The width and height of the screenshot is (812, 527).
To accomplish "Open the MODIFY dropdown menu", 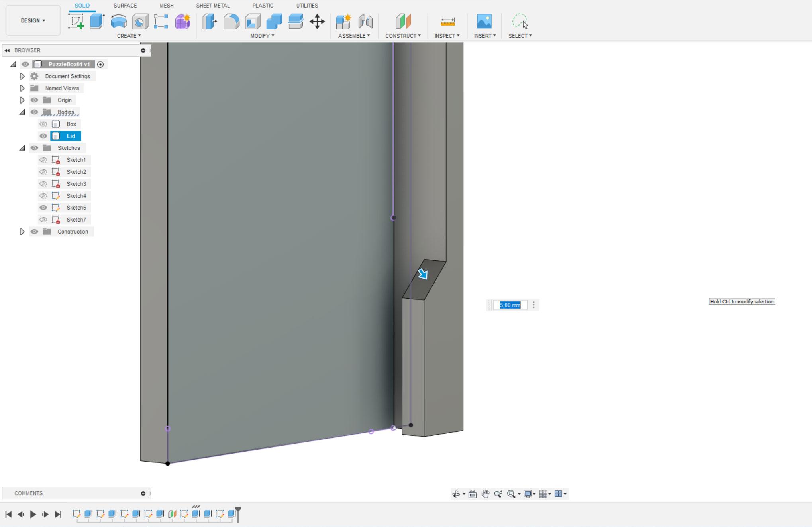I will [x=262, y=36].
